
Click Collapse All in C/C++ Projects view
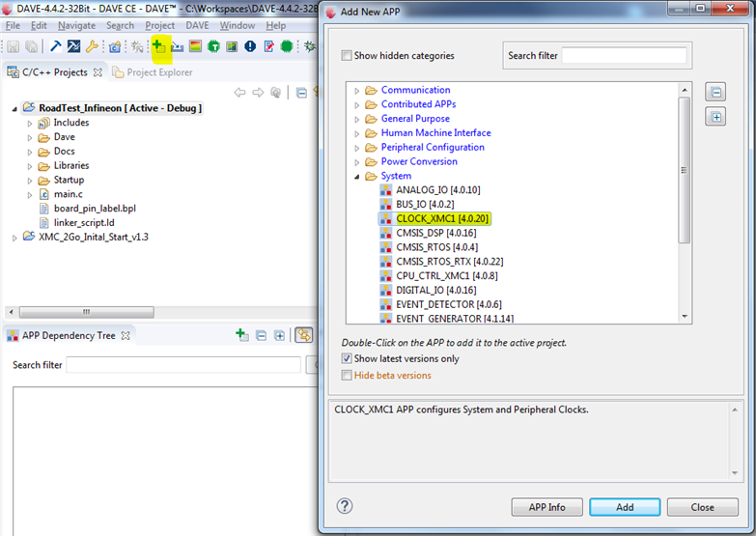(x=301, y=93)
